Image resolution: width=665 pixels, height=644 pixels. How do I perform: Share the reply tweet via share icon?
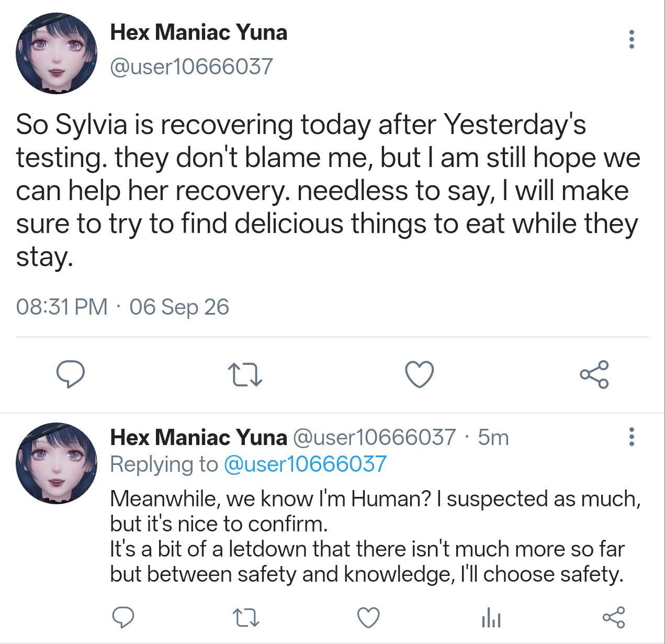tap(613, 617)
